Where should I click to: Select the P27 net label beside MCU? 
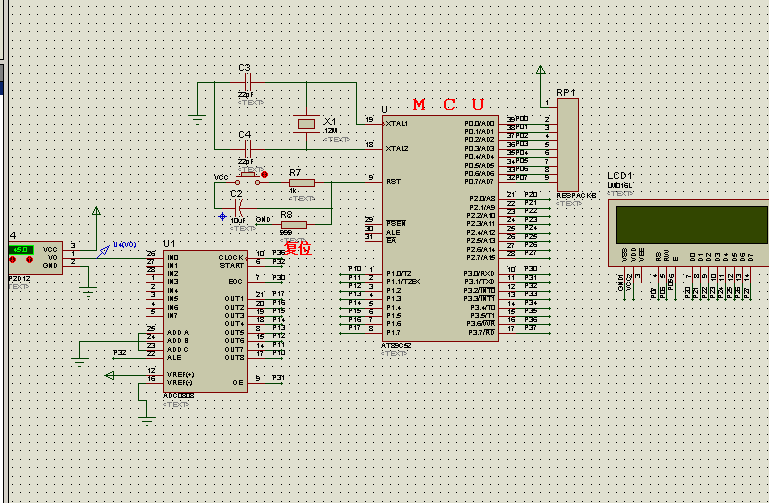pyautogui.click(x=531, y=252)
